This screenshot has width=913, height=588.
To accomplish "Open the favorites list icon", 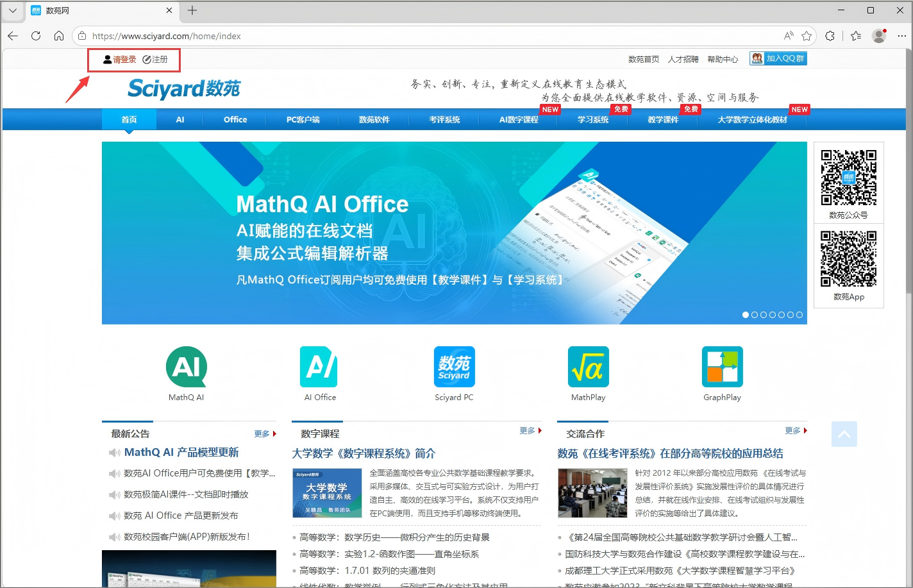I will 856,36.
